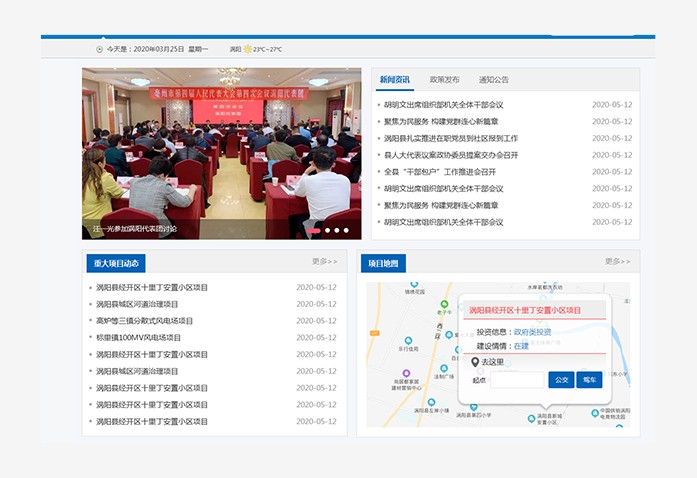697x478 pixels.
Task: Select the green 老子牛 map marker
Action: pyautogui.click(x=444, y=304)
